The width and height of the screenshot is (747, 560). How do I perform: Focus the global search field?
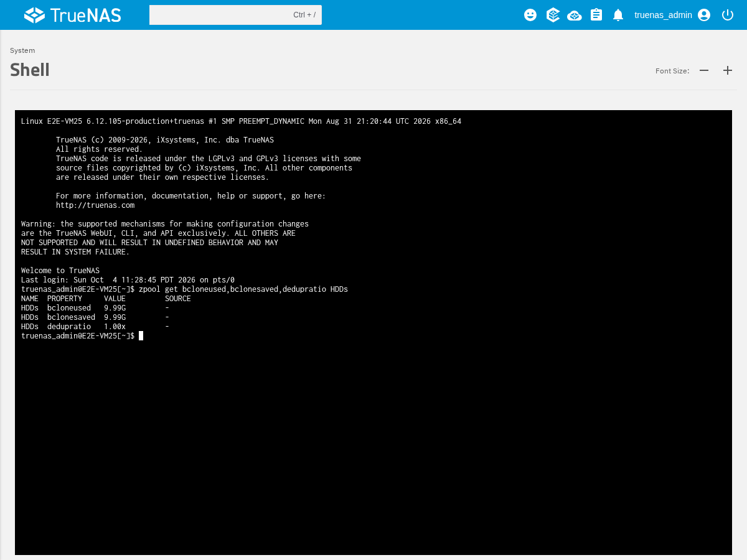[235, 15]
